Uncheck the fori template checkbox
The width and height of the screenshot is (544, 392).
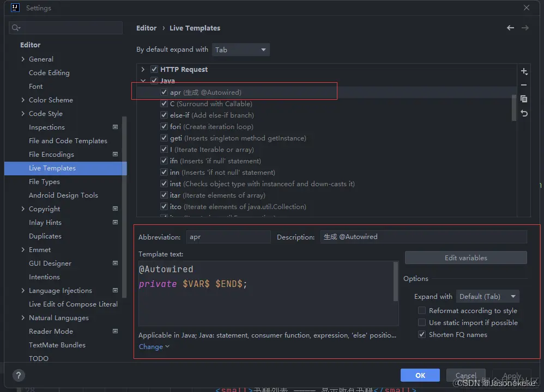pyautogui.click(x=164, y=126)
